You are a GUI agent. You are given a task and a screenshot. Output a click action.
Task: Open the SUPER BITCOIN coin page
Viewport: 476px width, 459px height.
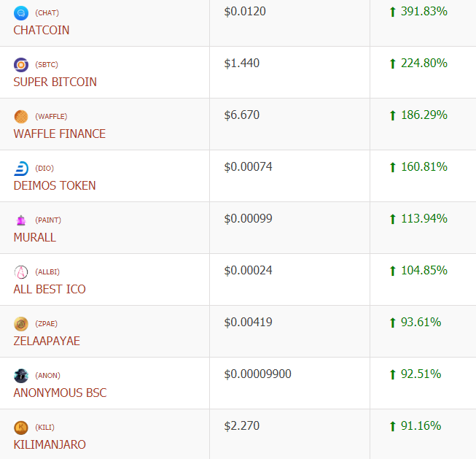[55, 82]
